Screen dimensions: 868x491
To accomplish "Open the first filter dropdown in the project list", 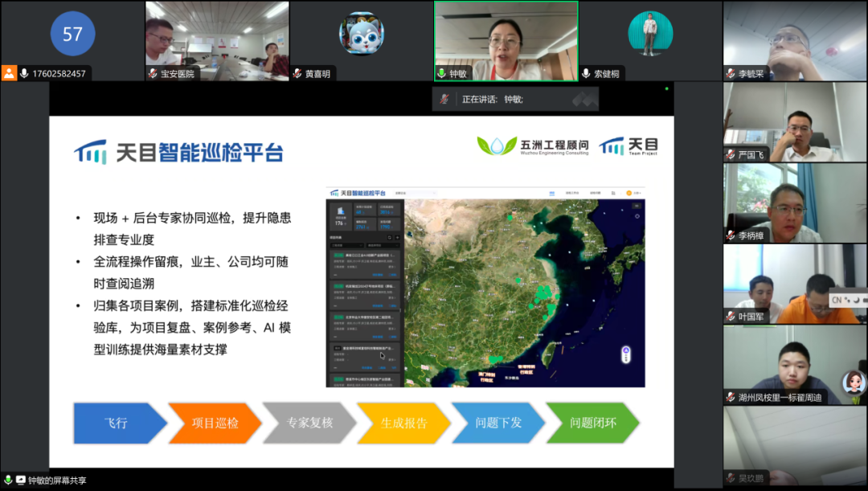I will tap(347, 245).
